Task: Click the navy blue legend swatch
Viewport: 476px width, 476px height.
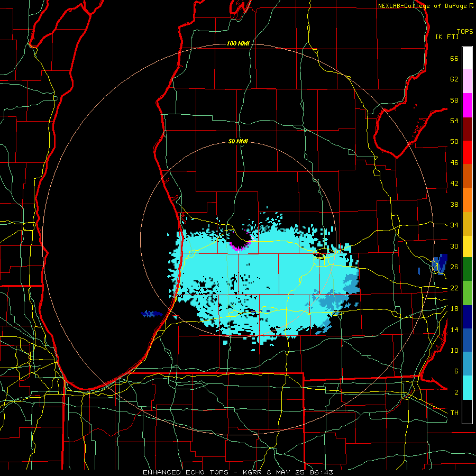Action: click(467, 317)
